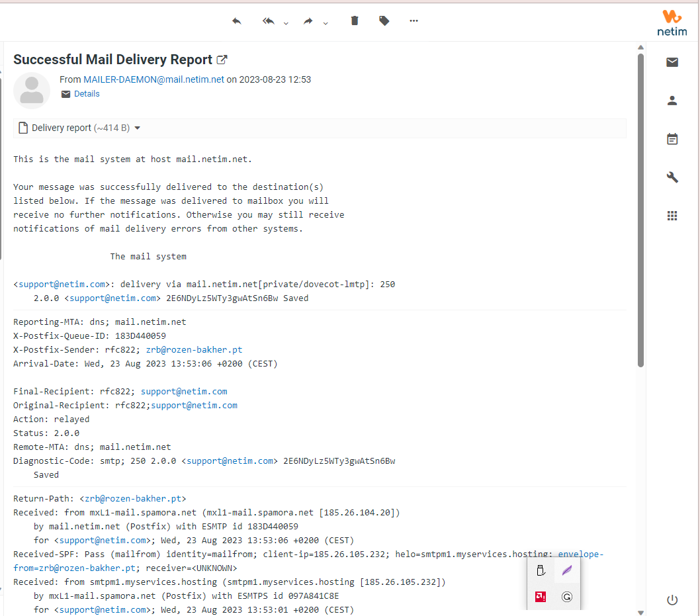This screenshot has height=616, width=700.
Task: Click zrb@rozen-bakher.pt in Return-Path line
Action: [133, 499]
